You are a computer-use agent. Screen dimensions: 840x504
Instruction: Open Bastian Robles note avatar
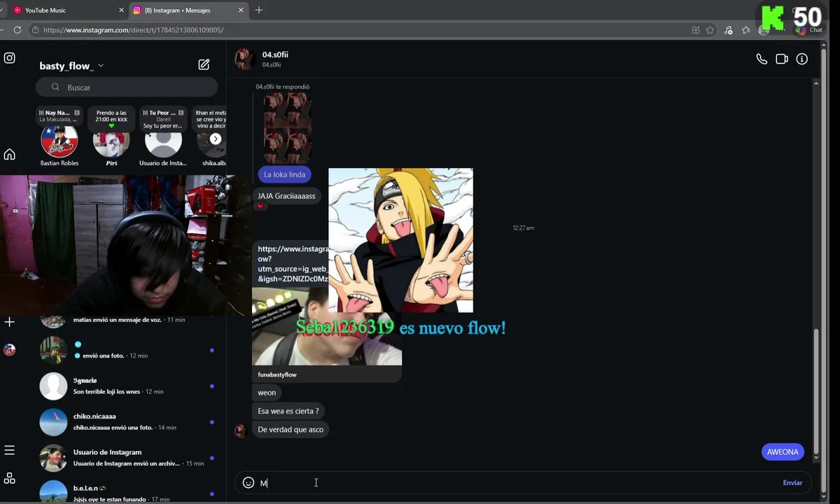[x=59, y=141]
